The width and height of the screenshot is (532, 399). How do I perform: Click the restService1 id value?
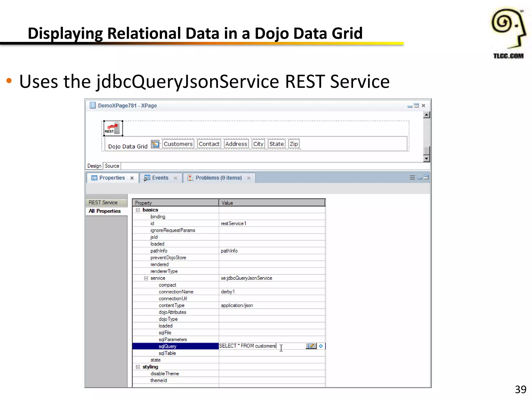coord(234,223)
